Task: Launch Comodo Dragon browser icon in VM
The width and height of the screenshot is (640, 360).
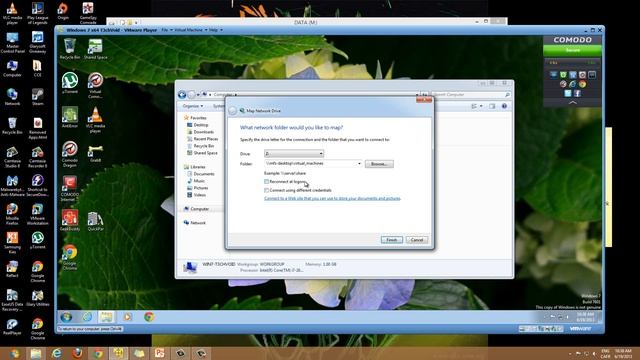Action: [x=70, y=154]
